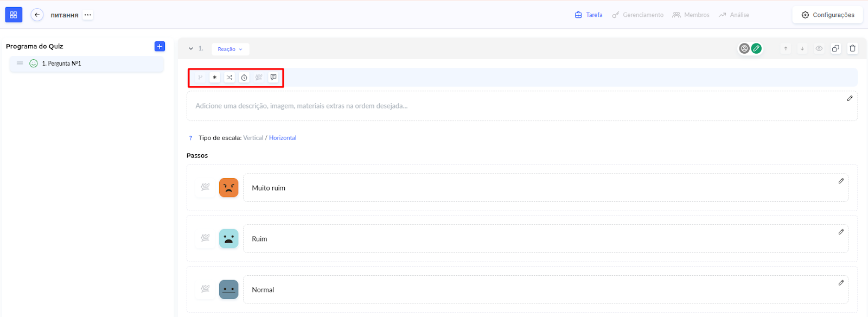Add a new question with plus button
Screen dimensions: 868x317
[159, 46]
